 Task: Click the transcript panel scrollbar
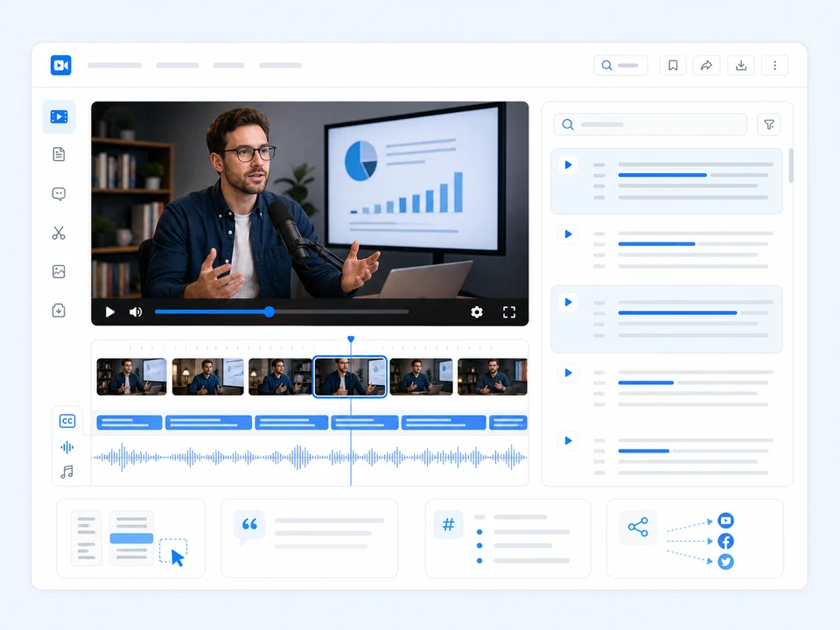coord(791,165)
